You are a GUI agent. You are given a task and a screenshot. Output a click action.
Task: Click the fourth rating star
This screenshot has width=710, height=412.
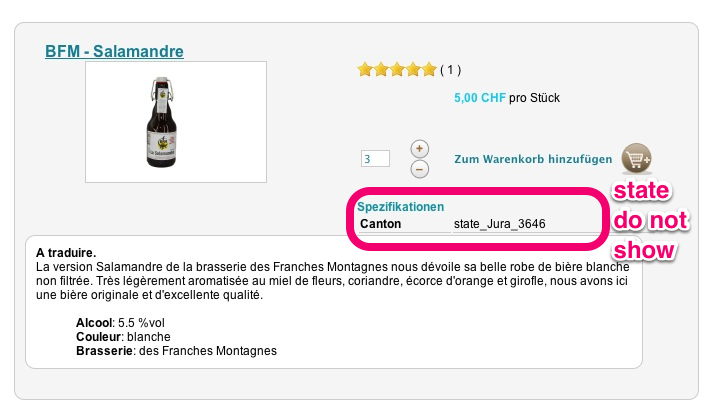[413, 70]
